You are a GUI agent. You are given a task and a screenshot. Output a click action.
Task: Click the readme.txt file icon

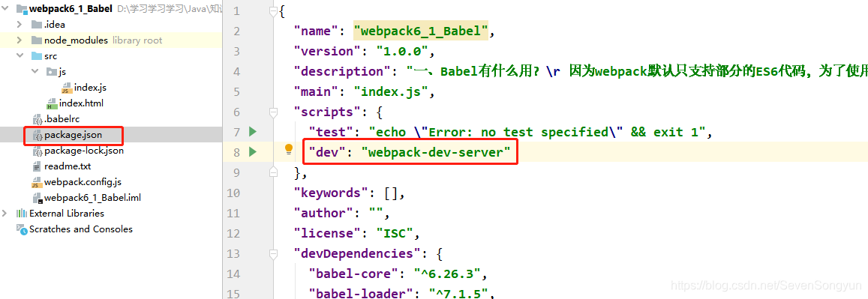38,166
